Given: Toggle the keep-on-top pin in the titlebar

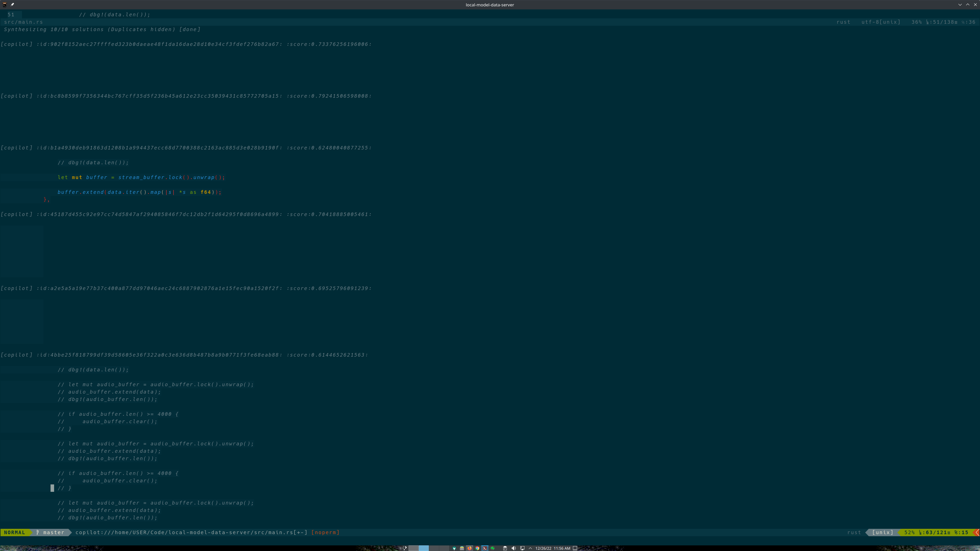Looking at the screenshot, I should tap(12, 5).
